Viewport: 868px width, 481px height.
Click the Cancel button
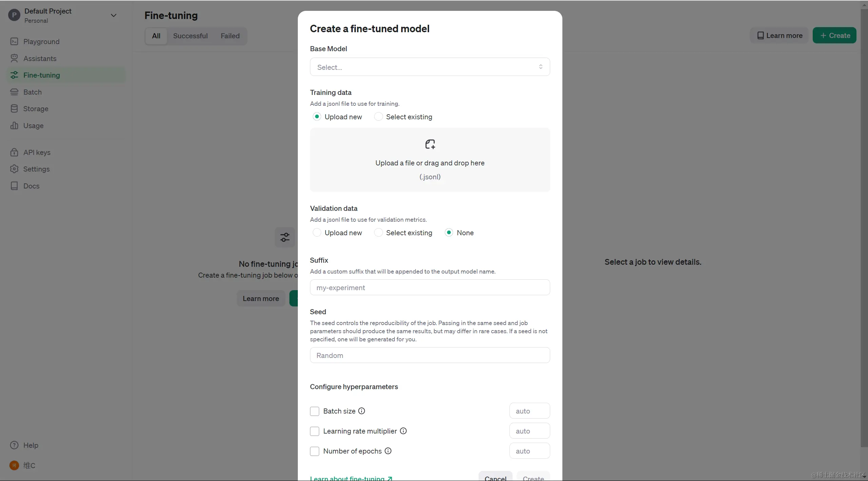[495, 477]
